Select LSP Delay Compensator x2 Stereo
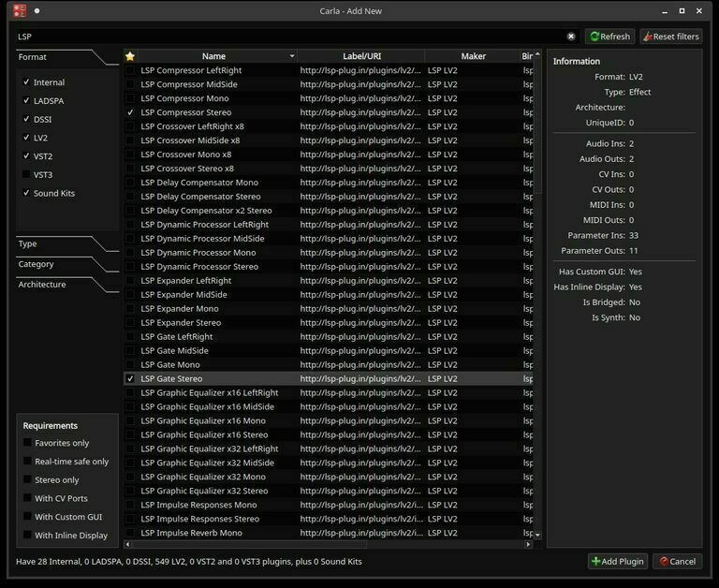The height and width of the screenshot is (588, 719). [329, 211]
